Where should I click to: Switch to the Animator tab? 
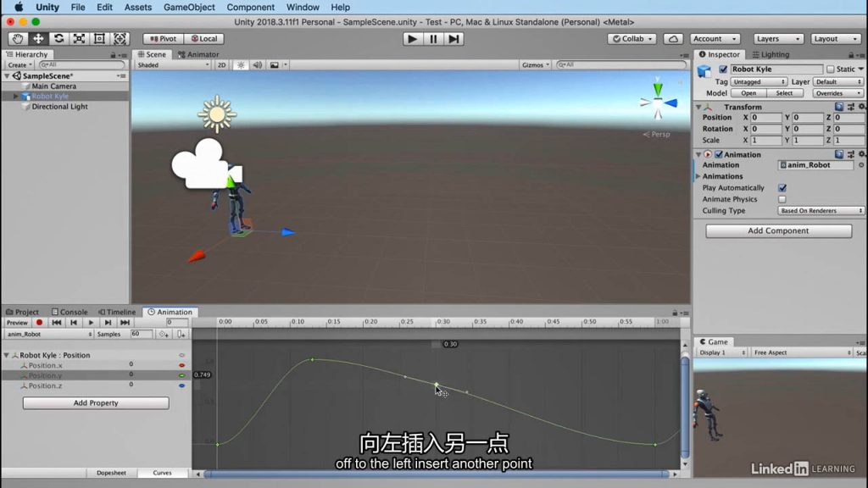click(x=198, y=54)
